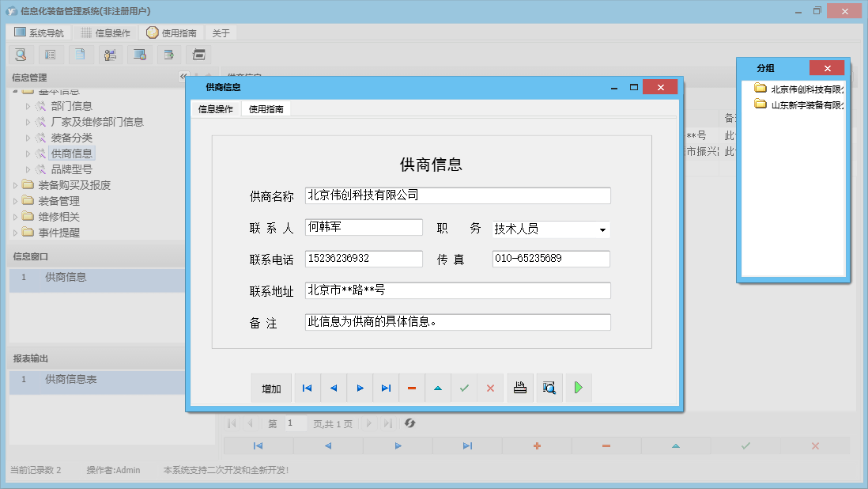Click the report view toolbar icon
The width and height of the screenshot is (868, 489).
tap(51, 54)
